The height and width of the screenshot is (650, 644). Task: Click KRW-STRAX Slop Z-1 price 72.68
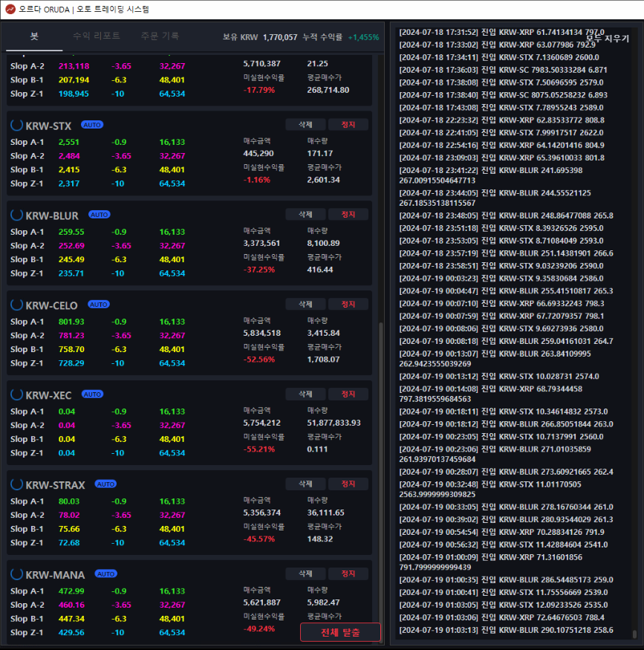pyautogui.click(x=69, y=542)
